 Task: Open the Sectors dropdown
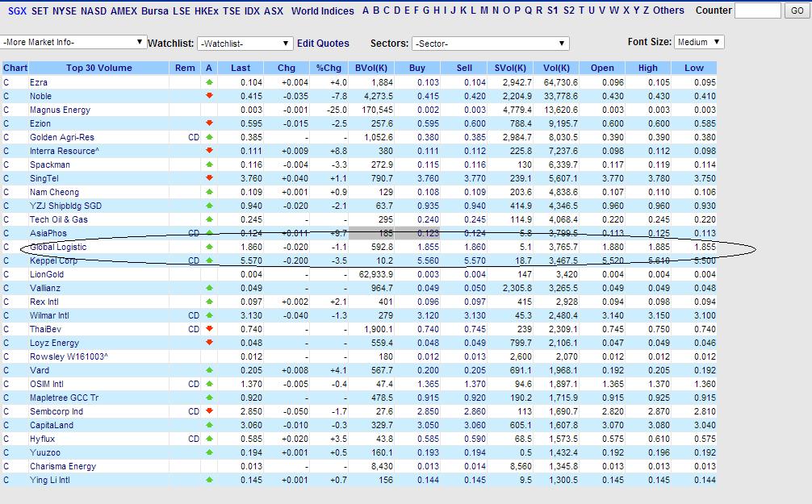coord(490,44)
